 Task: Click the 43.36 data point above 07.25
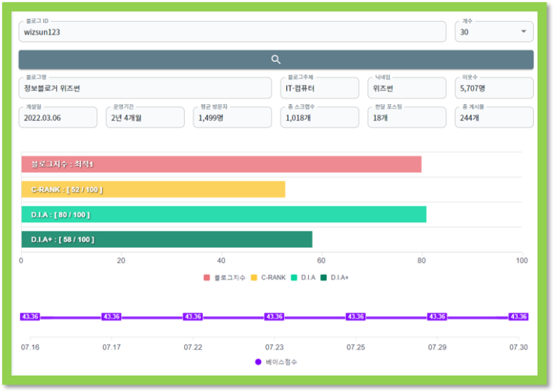pyautogui.click(x=356, y=317)
